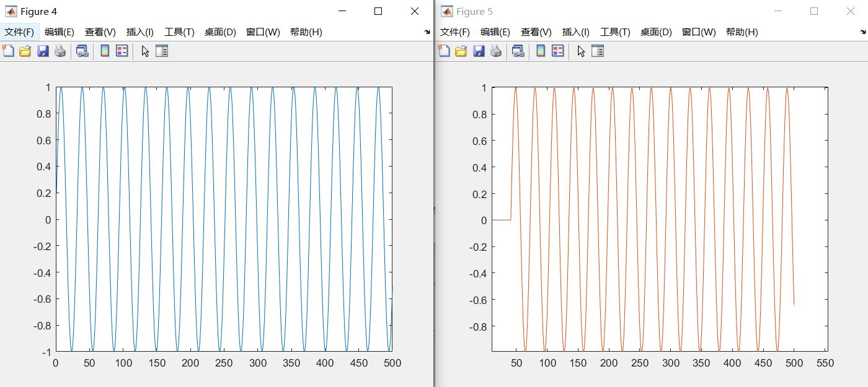The height and width of the screenshot is (387, 868).
Task: Toggle the colorbar in Figure 4
Action: tap(104, 51)
